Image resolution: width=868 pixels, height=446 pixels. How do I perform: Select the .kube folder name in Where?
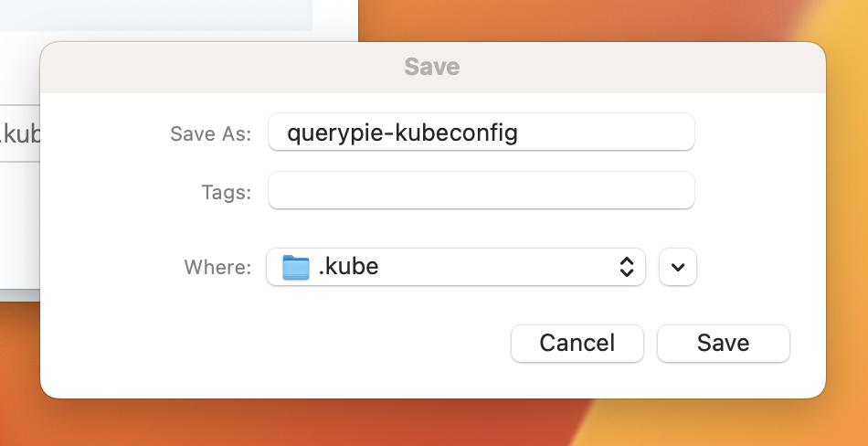(x=348, y=267)
